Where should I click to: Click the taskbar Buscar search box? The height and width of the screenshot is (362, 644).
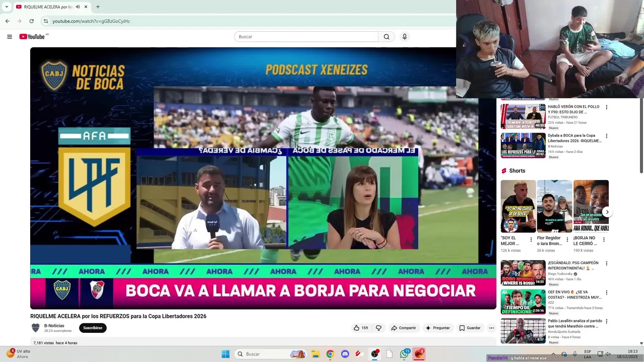271,354
